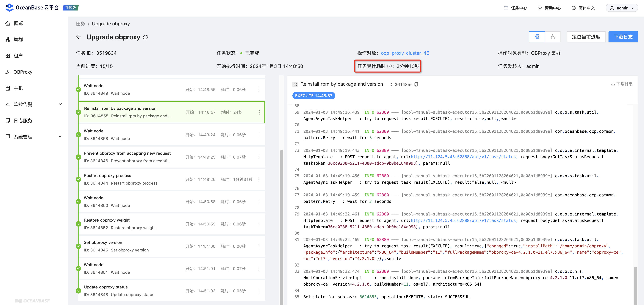The image size is (644, 305).
Task: Switch to the task flow list view
Action: click(537, 37)
